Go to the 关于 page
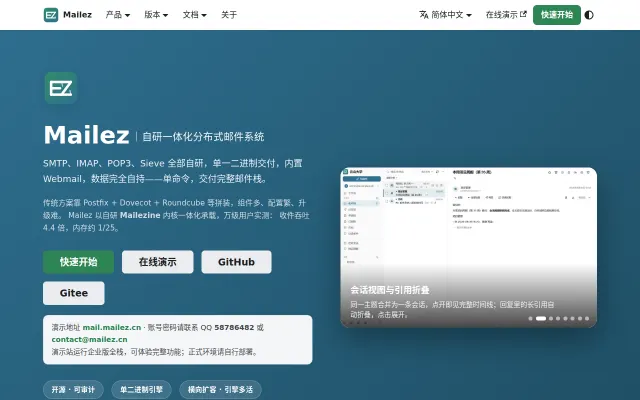This screenshot has width=640, height=400. point(229,15)
